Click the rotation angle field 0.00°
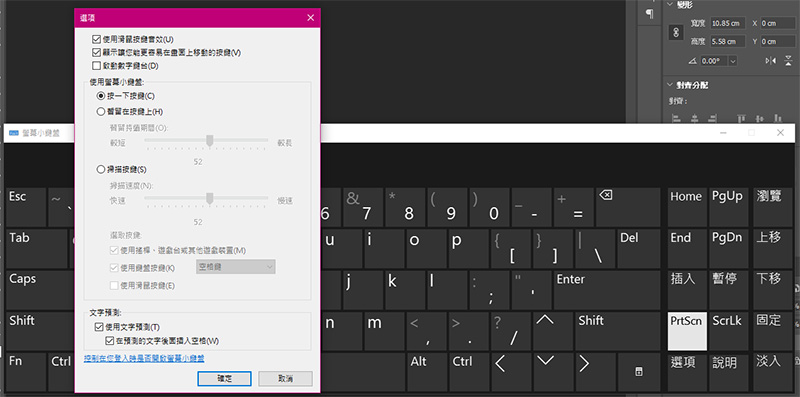 713,61
